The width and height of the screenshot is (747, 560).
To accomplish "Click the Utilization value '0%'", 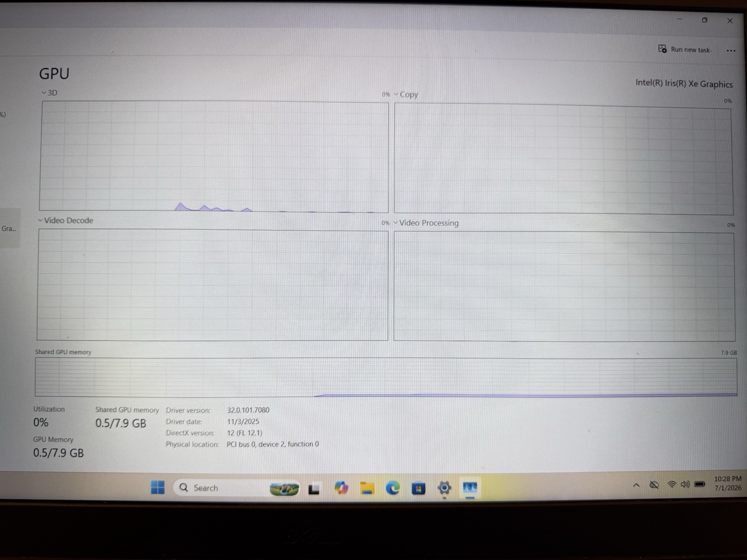I will coord(41,422).
